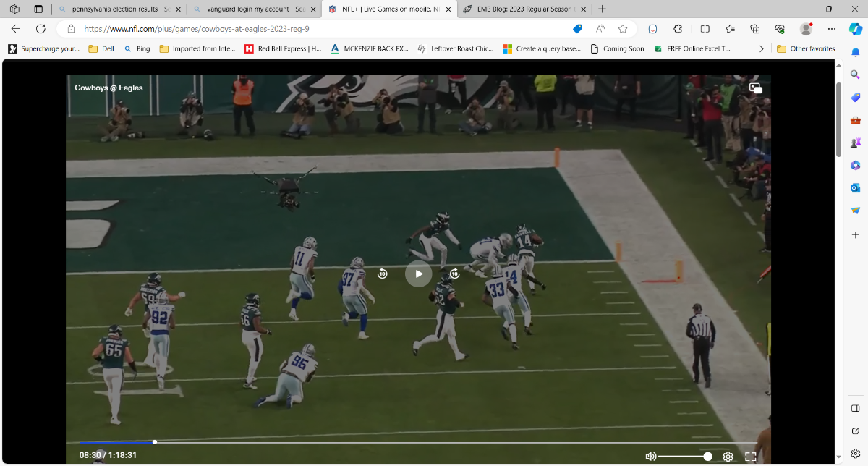Add this page to favorites star
Image resolution: width=868 pixels, height=466 pixels.
pos(622,29)
